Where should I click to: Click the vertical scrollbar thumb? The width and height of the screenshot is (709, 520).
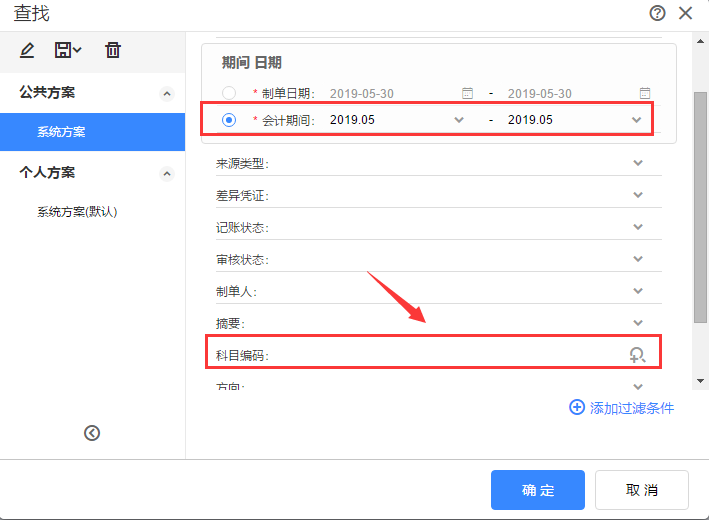700,208
